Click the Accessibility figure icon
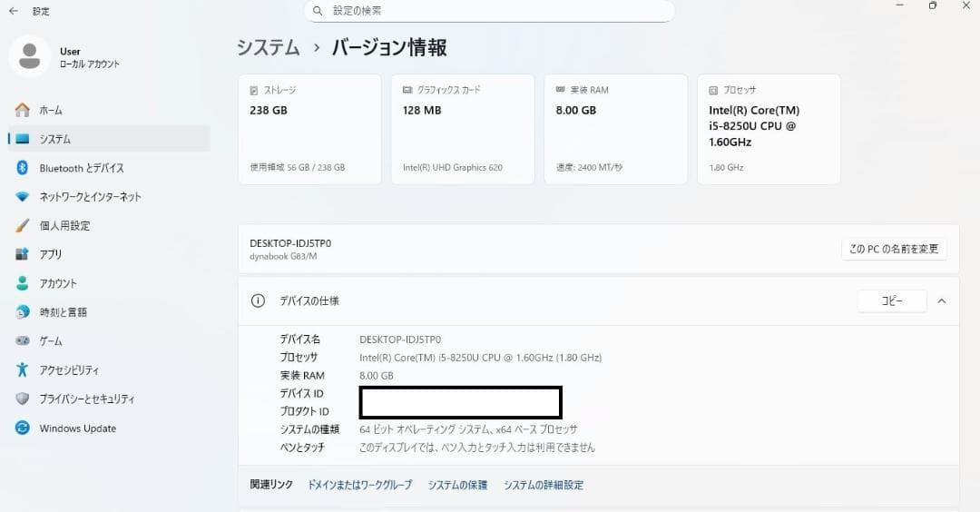 (23, 369)
